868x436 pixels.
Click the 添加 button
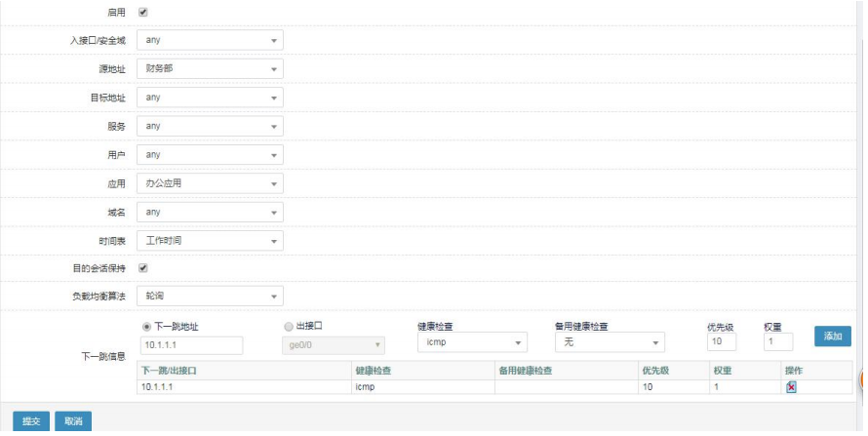(x=833, y=336)
